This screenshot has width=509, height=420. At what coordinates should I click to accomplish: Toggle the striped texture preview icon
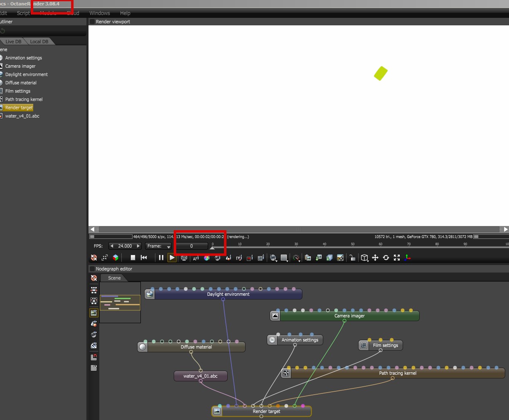(94, 345)
